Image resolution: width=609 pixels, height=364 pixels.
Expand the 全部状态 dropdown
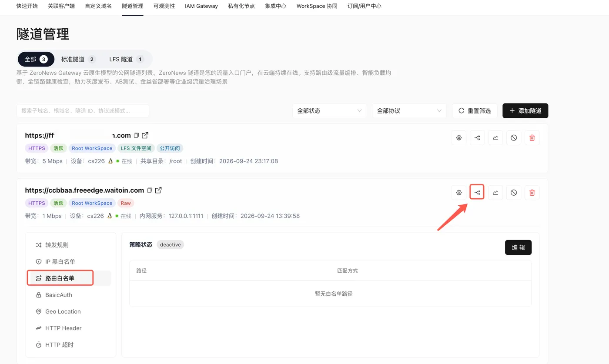click(330, 111)
